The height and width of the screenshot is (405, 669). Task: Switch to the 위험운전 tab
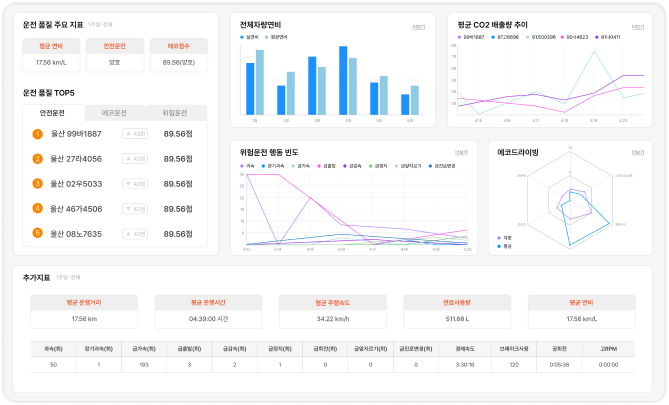(x=174, y=113)
